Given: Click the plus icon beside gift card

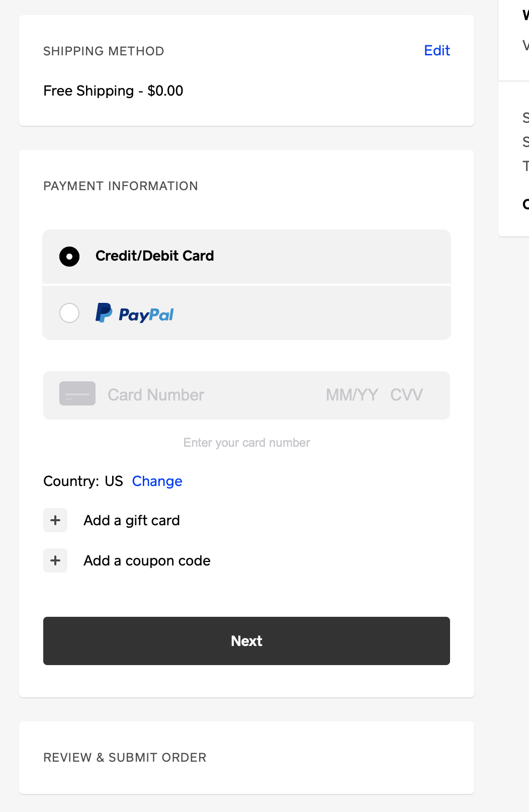Looking at the screenshot, I should coord(55,520).
